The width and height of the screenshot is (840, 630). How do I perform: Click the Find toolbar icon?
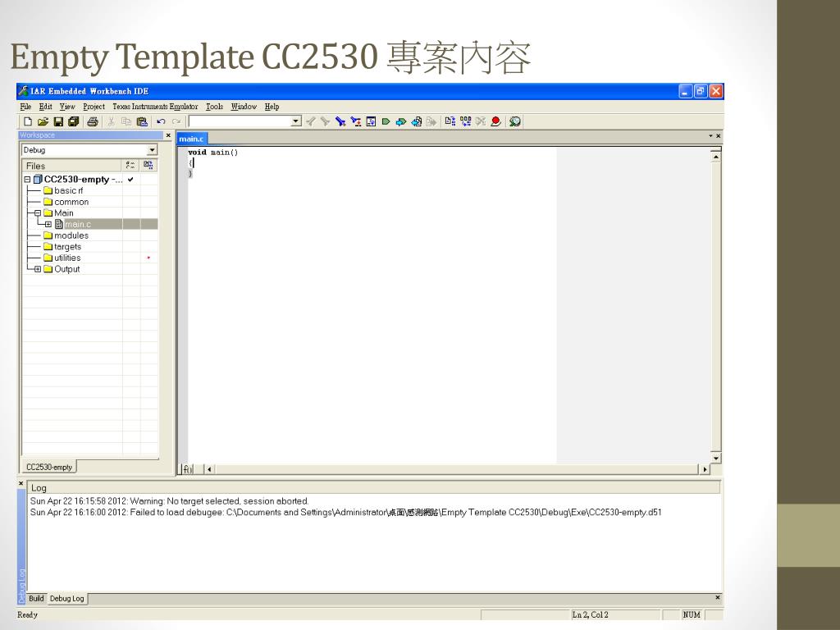click(340, 121)
